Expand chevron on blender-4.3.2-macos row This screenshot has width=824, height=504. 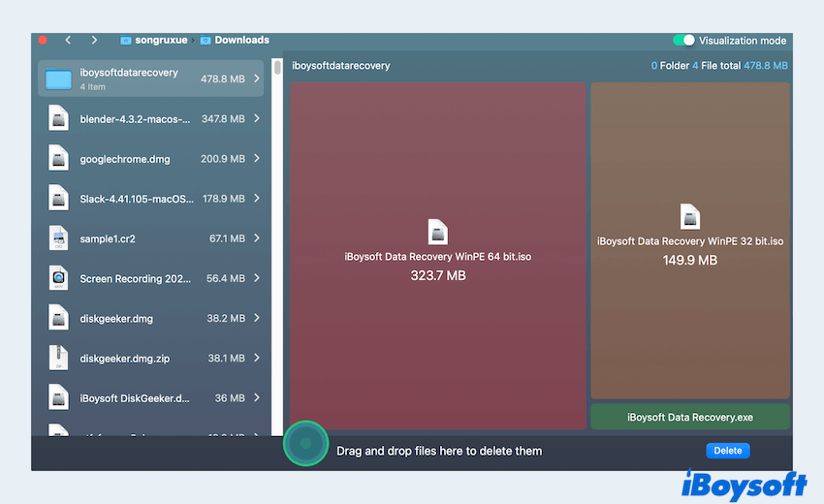click(x=257, y=118)
